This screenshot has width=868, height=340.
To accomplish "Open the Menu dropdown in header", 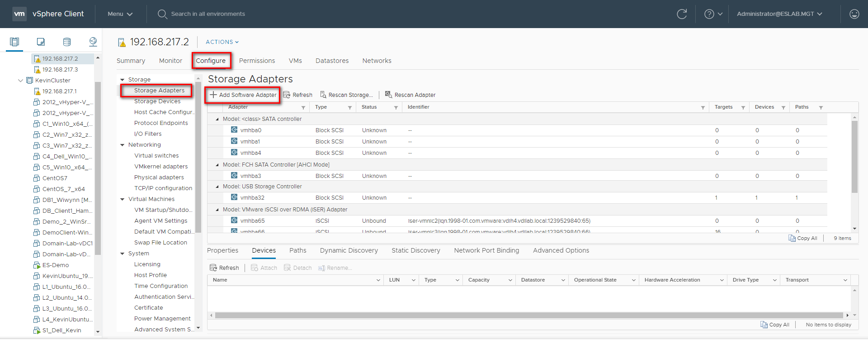I will 120,14.
